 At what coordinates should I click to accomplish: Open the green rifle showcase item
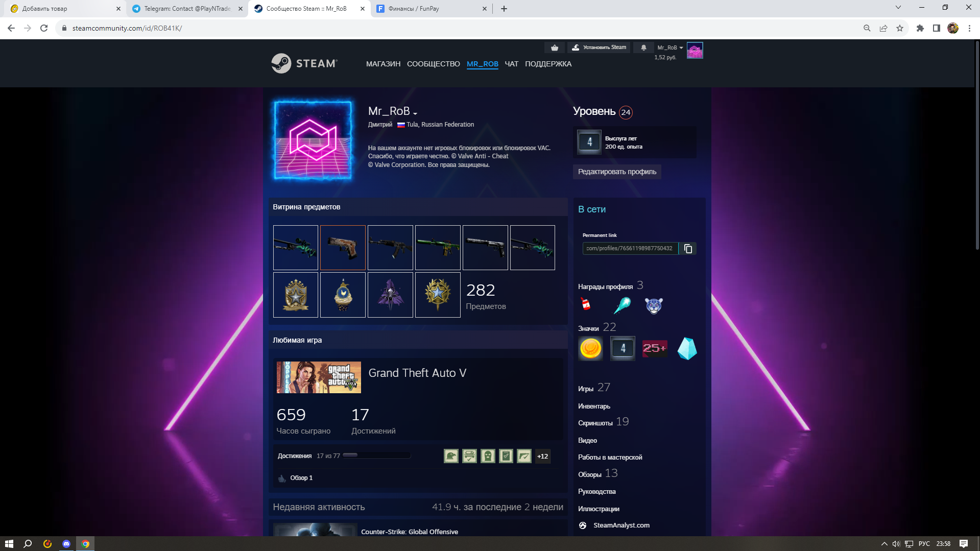pyautogui.click(x=438, y=248)
